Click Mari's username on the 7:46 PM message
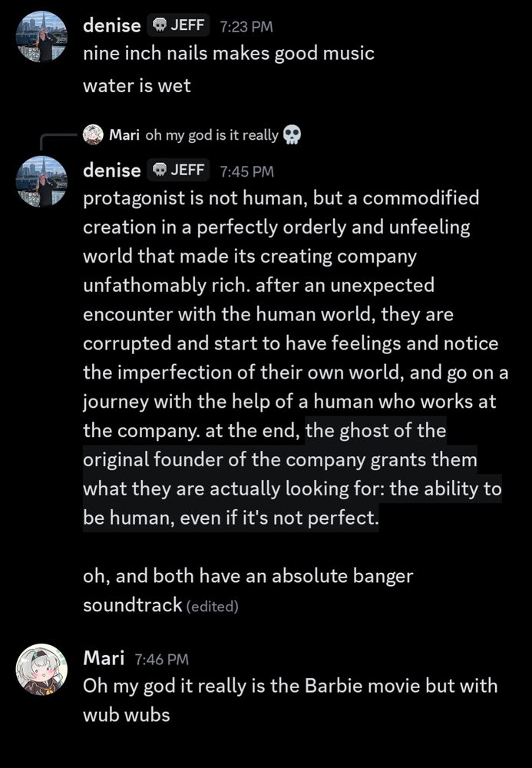532x768 pixels. click(x=104, y=658)
